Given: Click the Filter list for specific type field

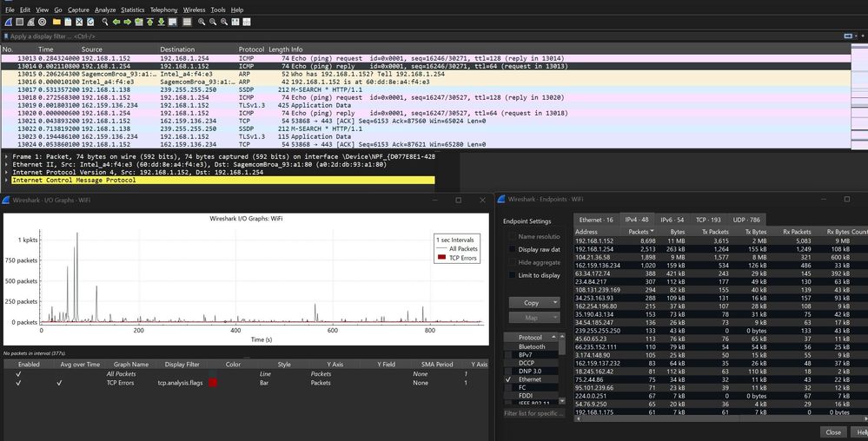Looking at the screenshot, I should 534,412.
